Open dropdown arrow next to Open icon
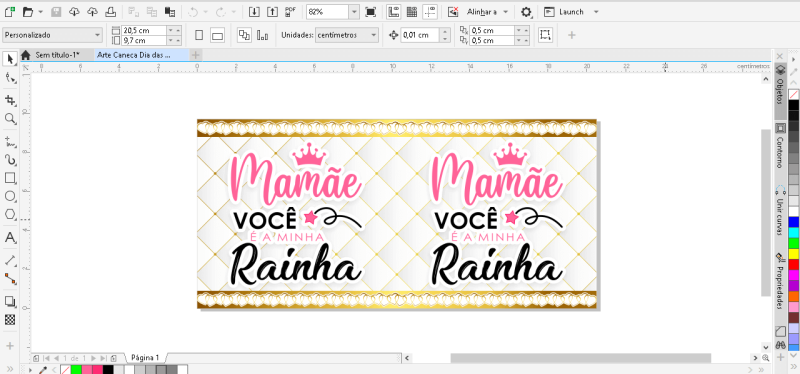Viewport: 800px width, 374px height. 41,12
